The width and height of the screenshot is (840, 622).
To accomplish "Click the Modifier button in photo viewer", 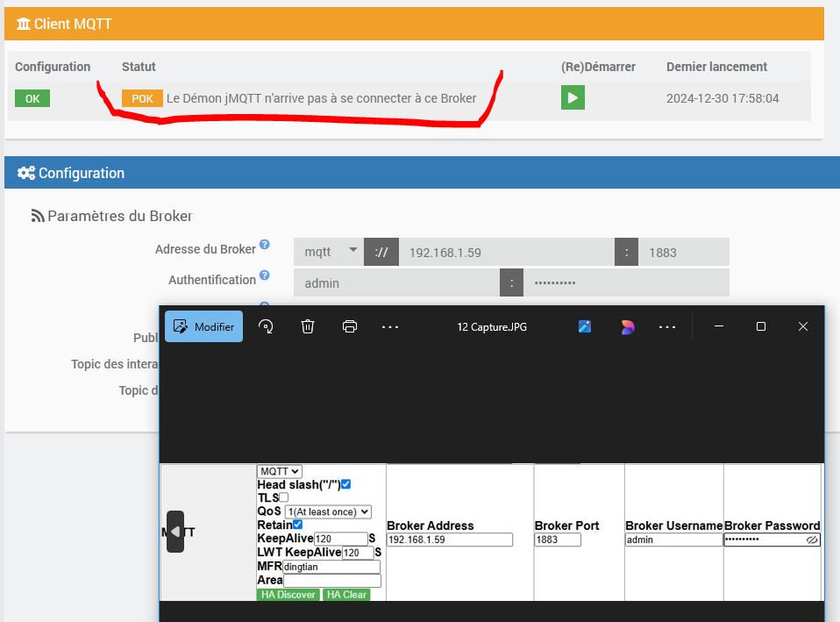I will pos(203,326).
